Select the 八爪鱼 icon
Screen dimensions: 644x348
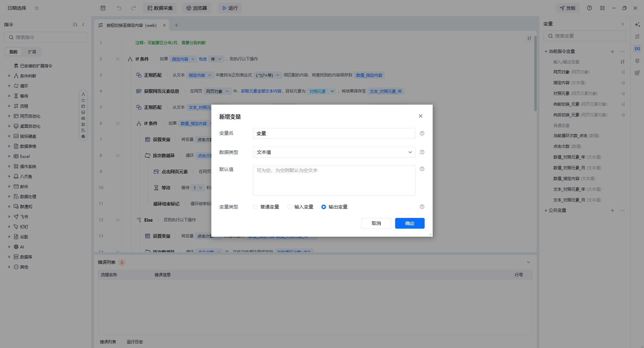tap(16, 176)
